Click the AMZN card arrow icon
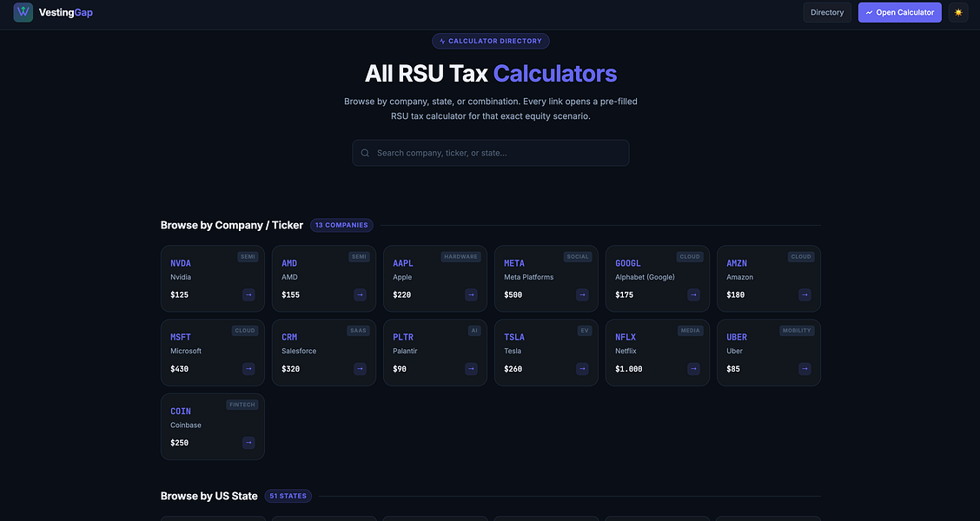 tap(805, 295)
